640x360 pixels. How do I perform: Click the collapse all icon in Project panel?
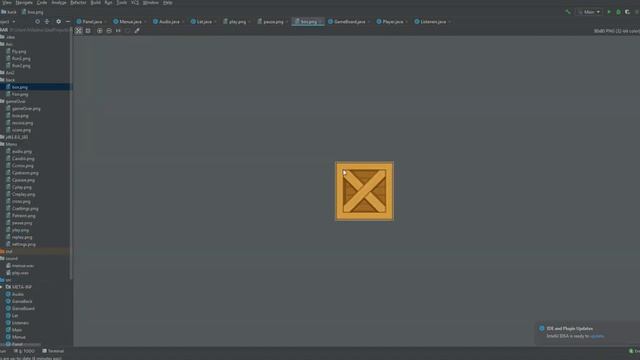[47, 22]
